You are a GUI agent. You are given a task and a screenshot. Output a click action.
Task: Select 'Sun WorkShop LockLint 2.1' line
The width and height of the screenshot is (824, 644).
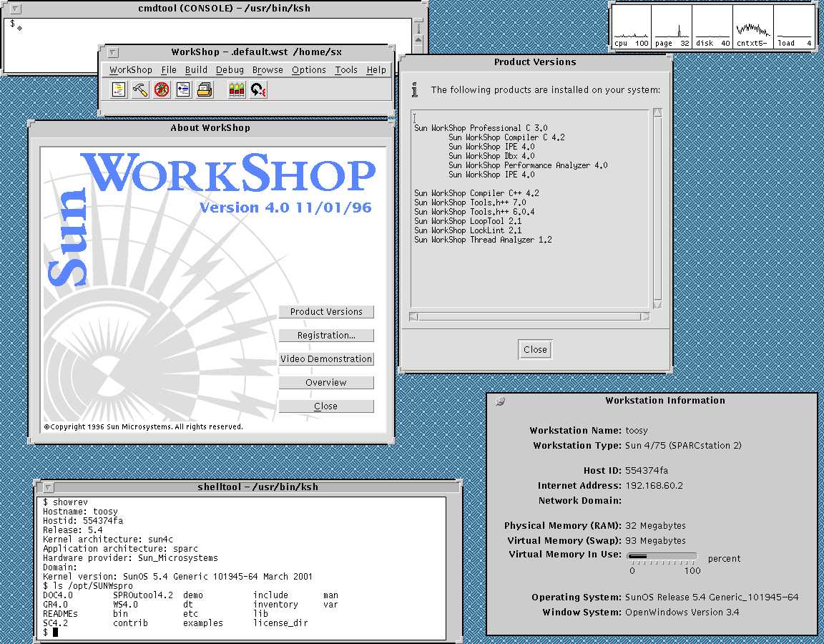[x=468, y=231]
